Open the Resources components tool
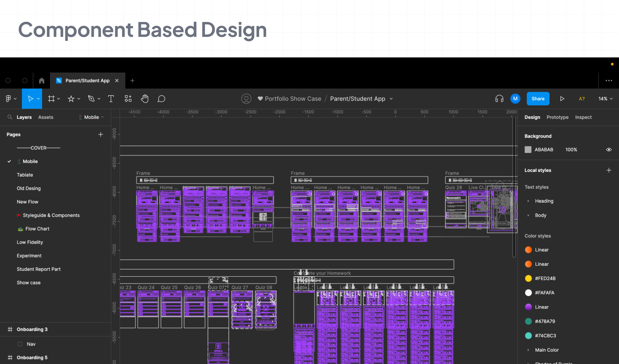The height and width of the screenshot is (364, 619). pyautogui.click(x=128, y=99)
